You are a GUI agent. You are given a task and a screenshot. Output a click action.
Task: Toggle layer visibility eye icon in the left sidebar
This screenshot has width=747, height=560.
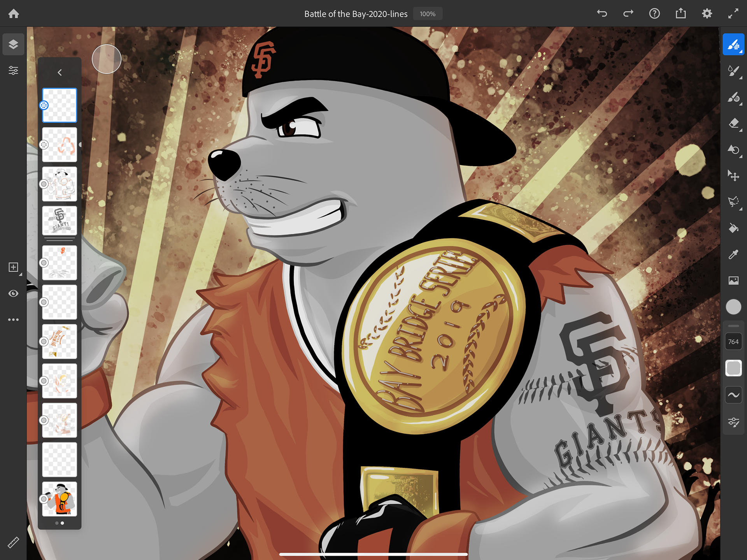click(13, 293)
